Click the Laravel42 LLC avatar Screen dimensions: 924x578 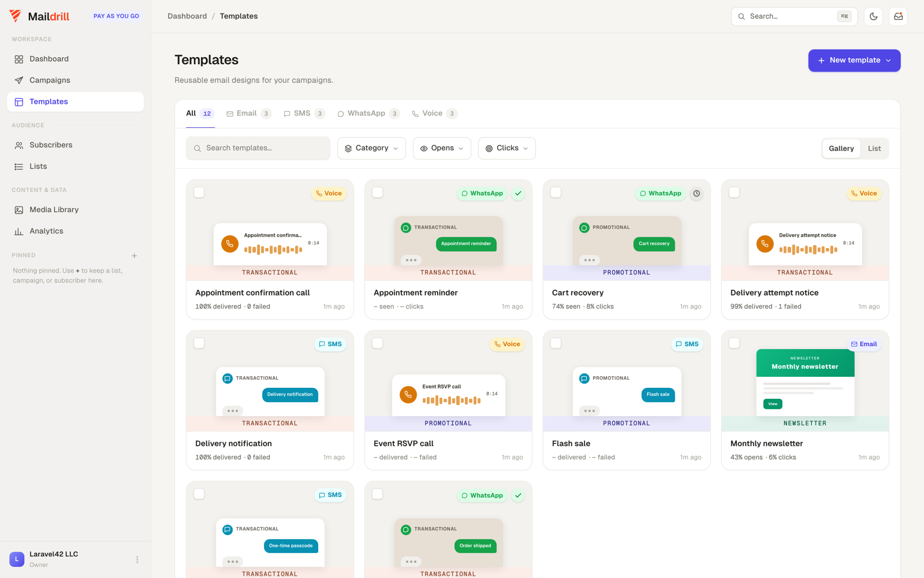(x=17, y=560)
